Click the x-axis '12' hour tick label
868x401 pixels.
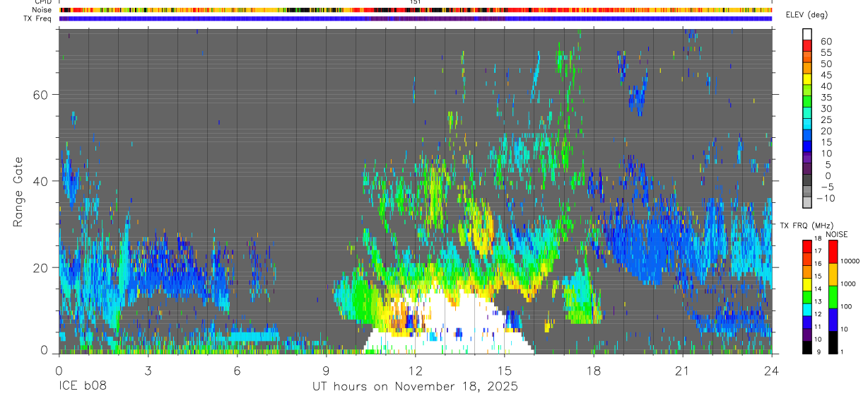point(416,371)
